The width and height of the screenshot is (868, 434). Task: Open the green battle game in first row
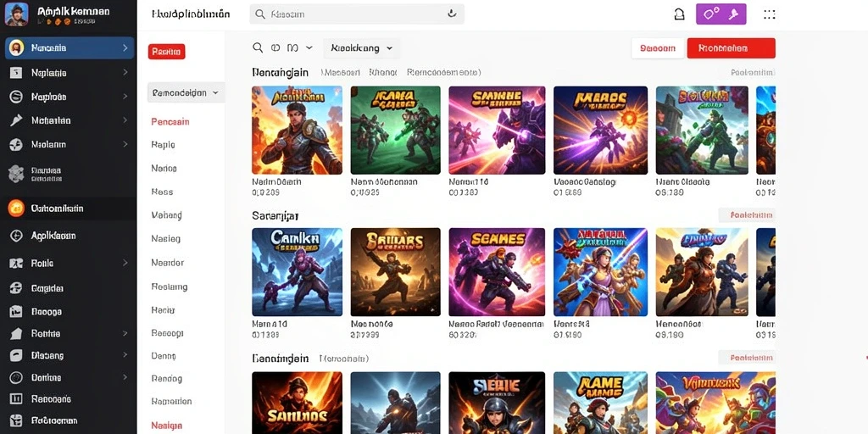395,130
